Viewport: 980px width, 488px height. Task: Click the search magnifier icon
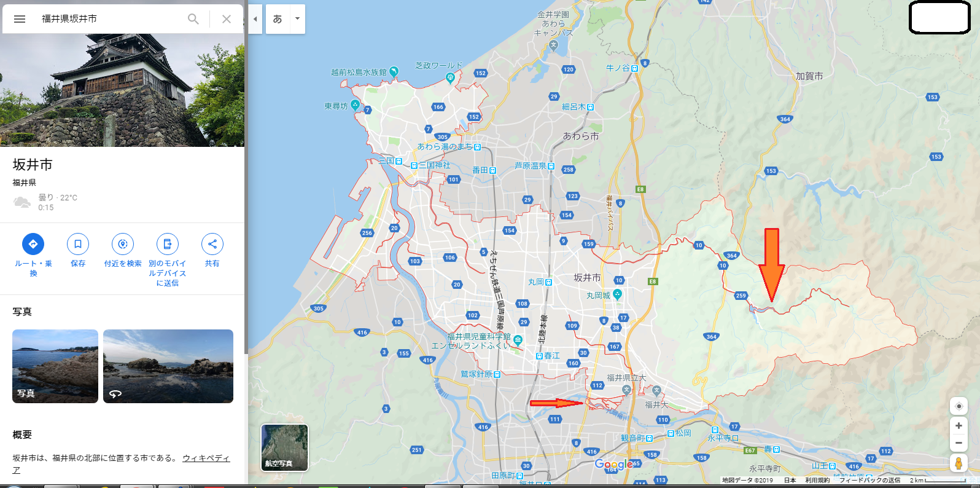[x=193, y=19]
